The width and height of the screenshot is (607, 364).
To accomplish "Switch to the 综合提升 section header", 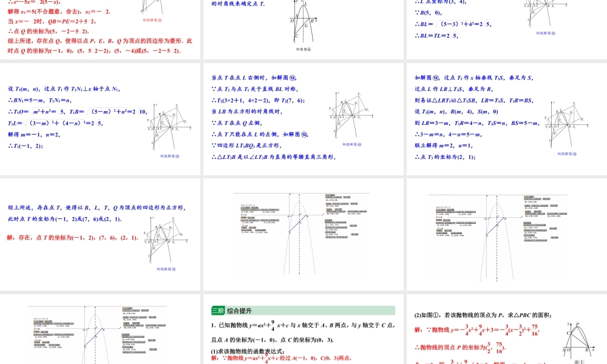I will click(x=240, y=309).
